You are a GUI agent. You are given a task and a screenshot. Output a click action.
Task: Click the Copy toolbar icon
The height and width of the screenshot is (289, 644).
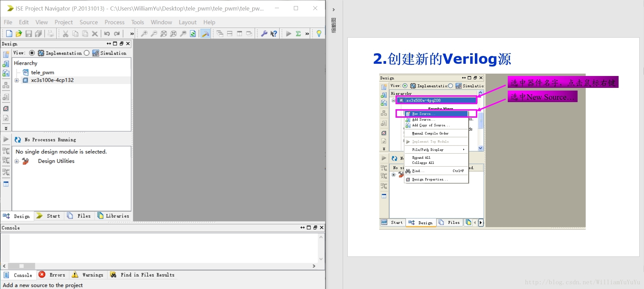76,34
